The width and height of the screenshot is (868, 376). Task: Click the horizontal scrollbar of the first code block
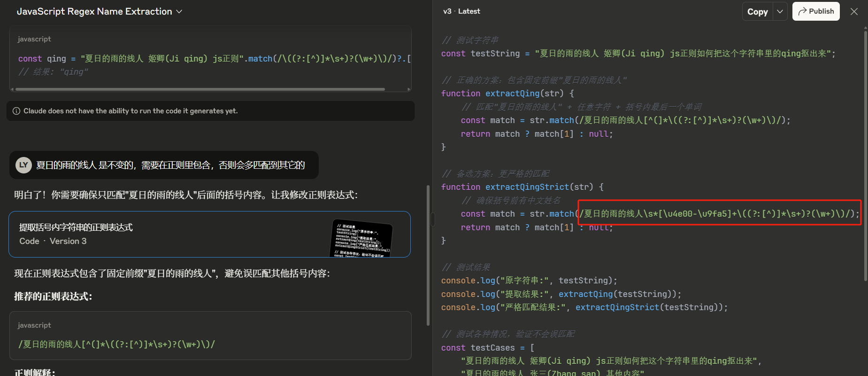(x=200, y=89)
